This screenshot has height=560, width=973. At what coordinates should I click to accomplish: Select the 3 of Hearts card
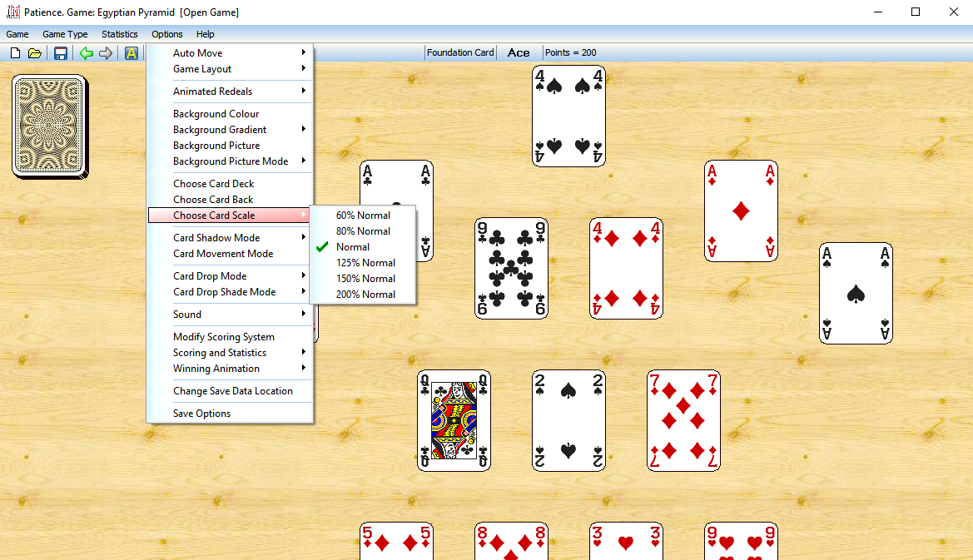point(626,542)
